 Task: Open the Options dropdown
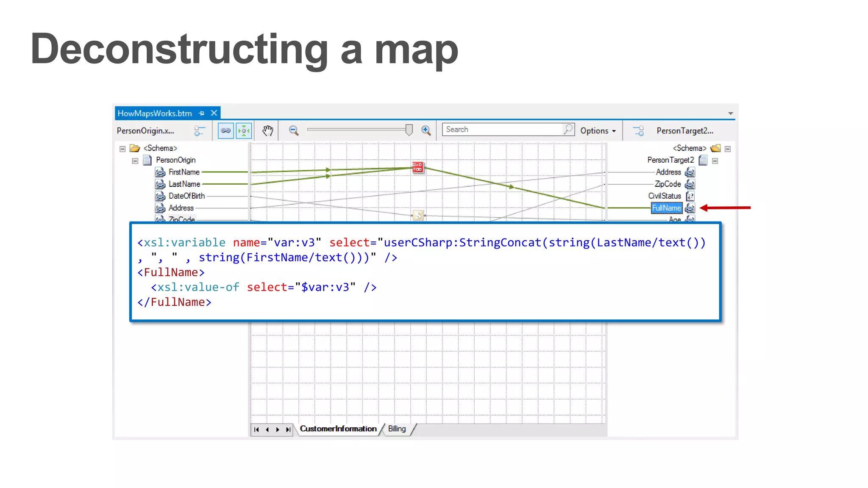pyautogui.click(x=598, y=131)
